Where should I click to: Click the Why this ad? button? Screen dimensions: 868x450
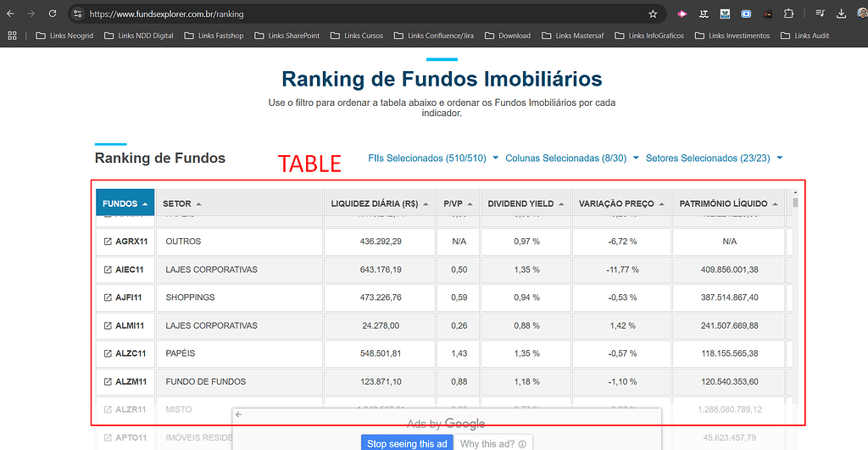pyautogui.click(x=493, y=443)
